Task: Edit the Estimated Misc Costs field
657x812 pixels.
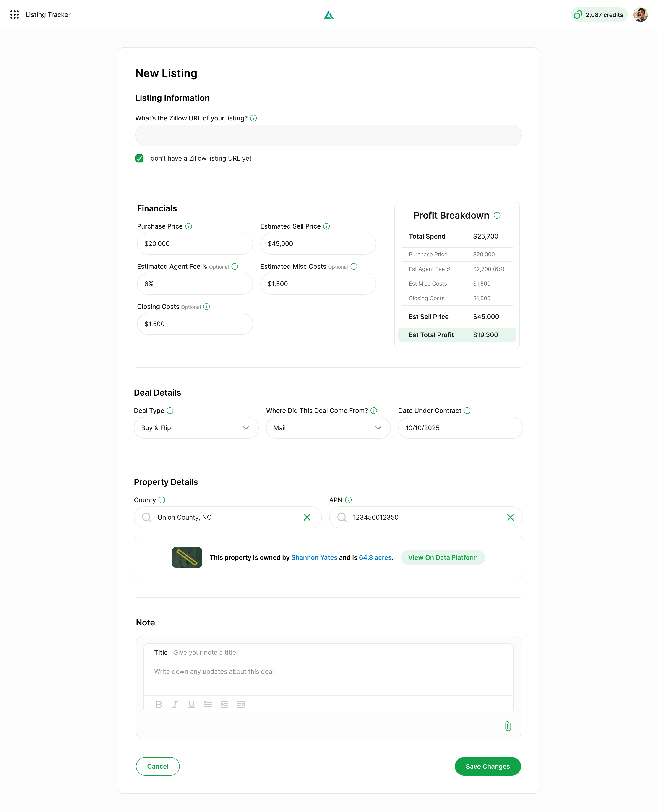Action: click(x=318, y=284)
